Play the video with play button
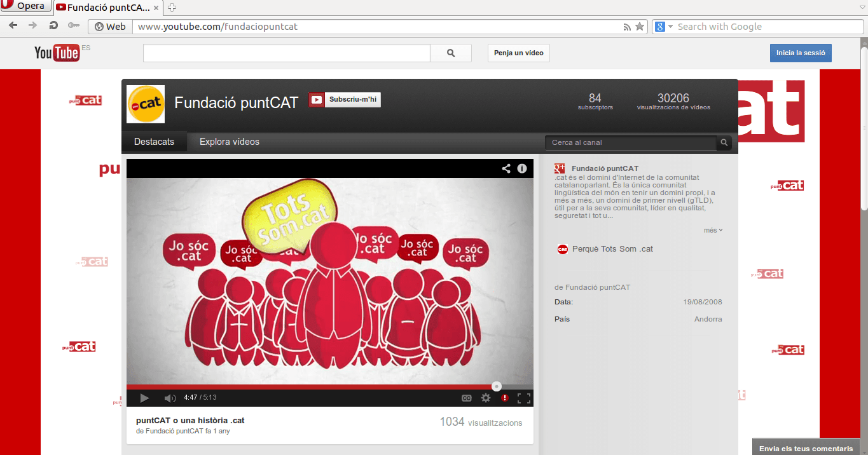The height and width of the screenshot is (455, 868). click(x=144, y=398)
